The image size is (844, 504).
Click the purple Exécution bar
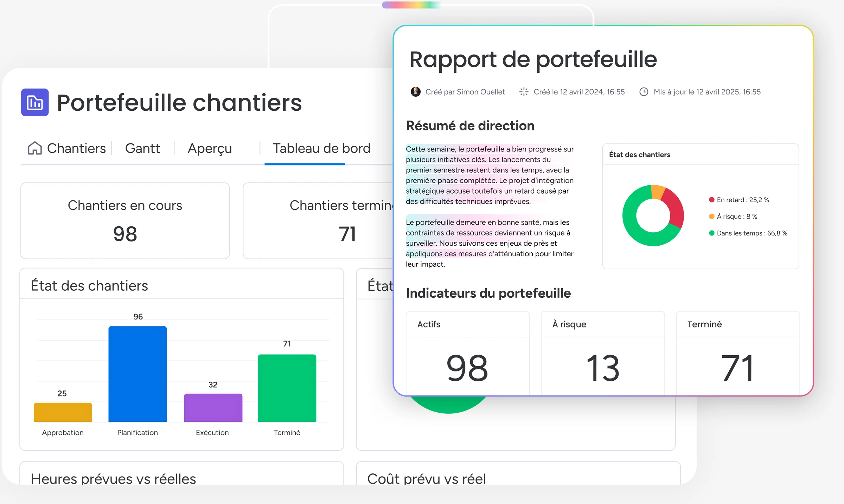213,408
